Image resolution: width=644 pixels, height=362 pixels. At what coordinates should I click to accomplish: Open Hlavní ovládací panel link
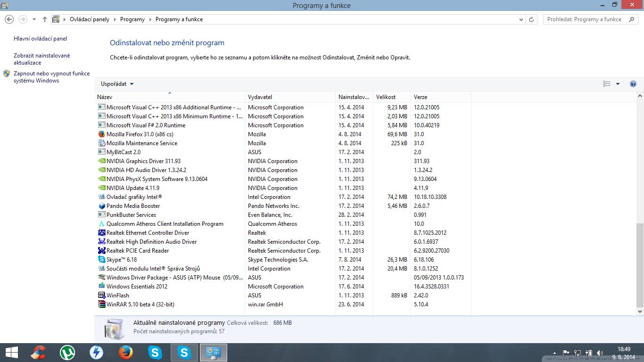click(x=41, y=39)
